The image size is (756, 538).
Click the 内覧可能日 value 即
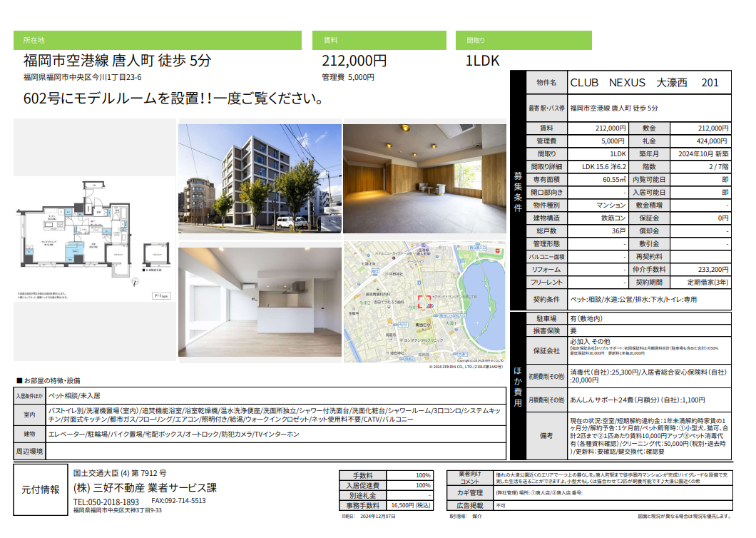coord(725,180)
